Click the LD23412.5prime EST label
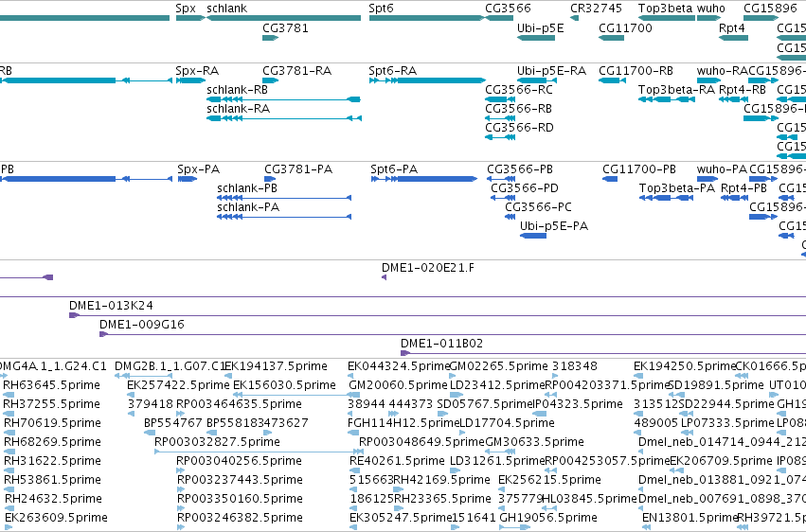 coord(497,385)
